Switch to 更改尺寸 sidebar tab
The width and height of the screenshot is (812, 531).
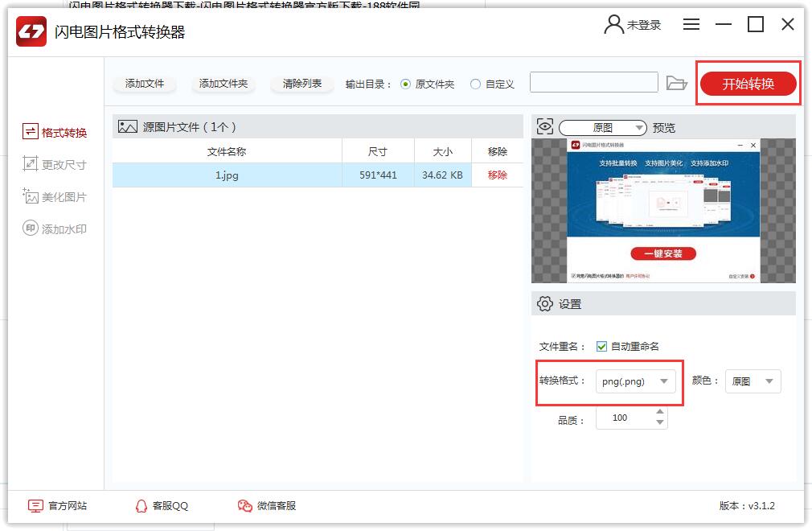55,165
